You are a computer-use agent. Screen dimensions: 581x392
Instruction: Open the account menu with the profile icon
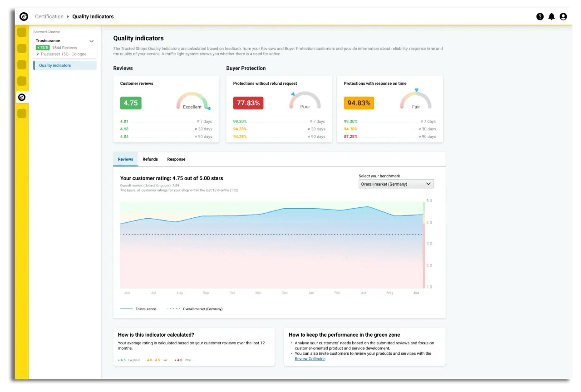[x=563, y=16]
